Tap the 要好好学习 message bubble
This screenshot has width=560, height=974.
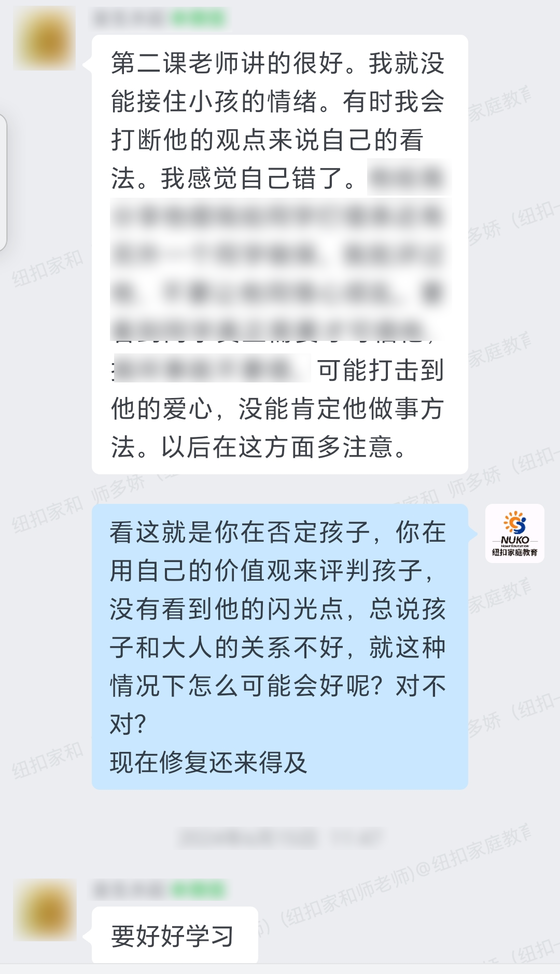[x=175, y=936]
